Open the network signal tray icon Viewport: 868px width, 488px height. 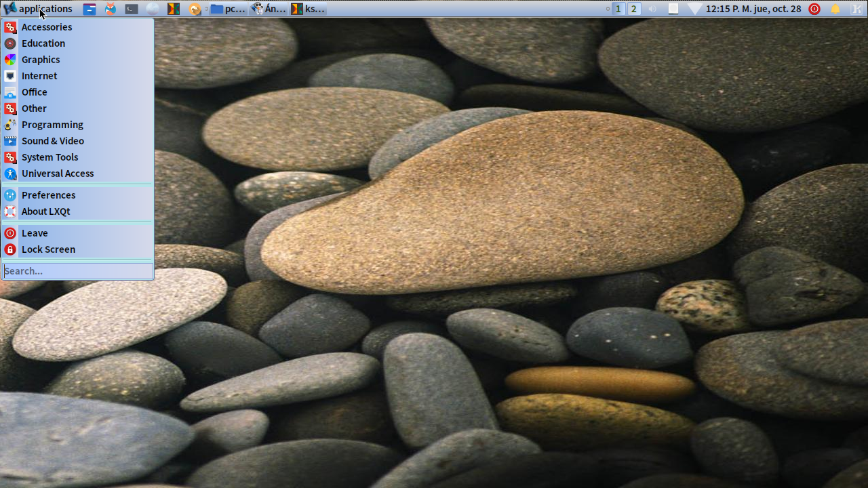[694, 9]
